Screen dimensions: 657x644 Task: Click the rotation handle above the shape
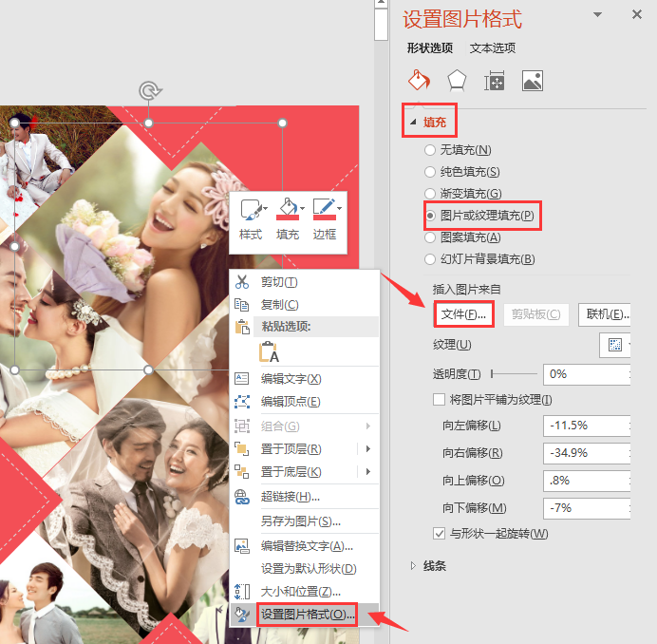coord(150,90)
